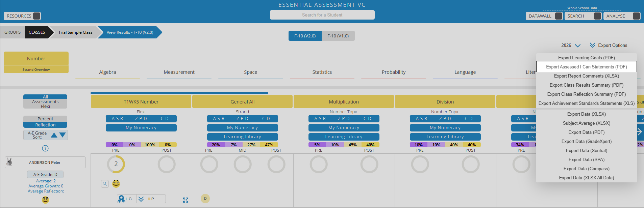The image size is (644, 208).
Task: Click the yellow D grade badge
Action: [205, 199]
